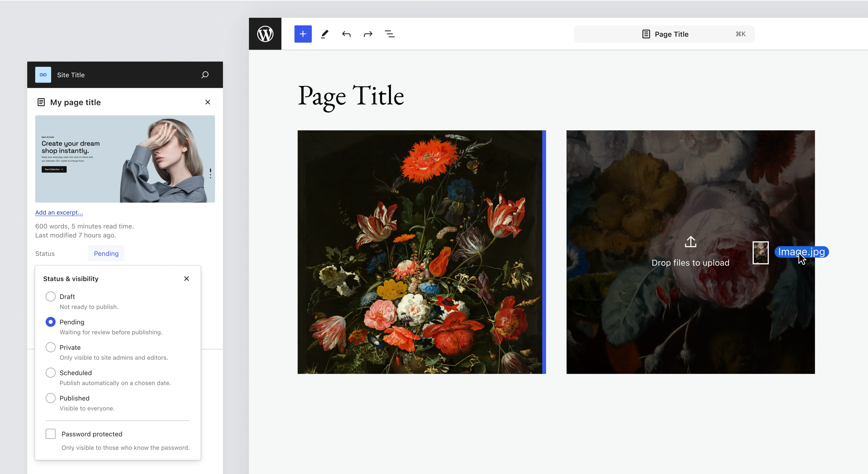The width and height of the screenshot is (868, 474).
Task: Close the Status & visibility popover
Action: pyautogui.click(x=186, y=278)
